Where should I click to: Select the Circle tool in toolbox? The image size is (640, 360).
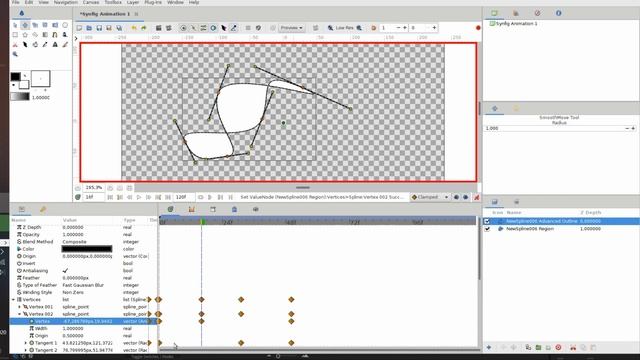click(x=65, y=25)
